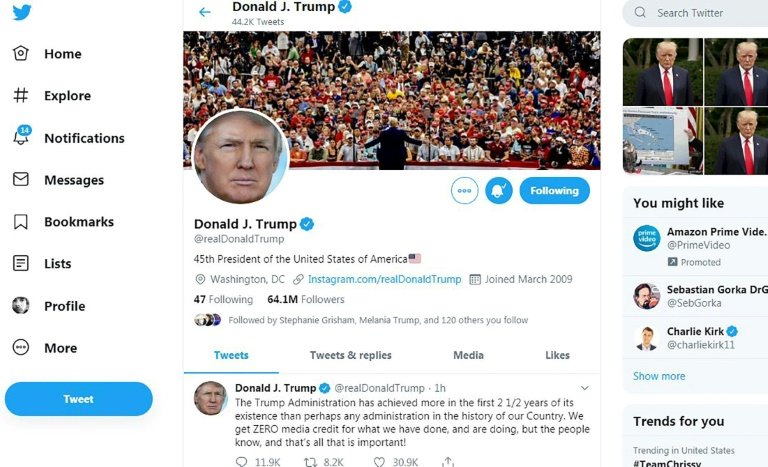Open Notifications bell with 14 badge
Viewport: 768px width, 467px height.
tap(21, 136)
